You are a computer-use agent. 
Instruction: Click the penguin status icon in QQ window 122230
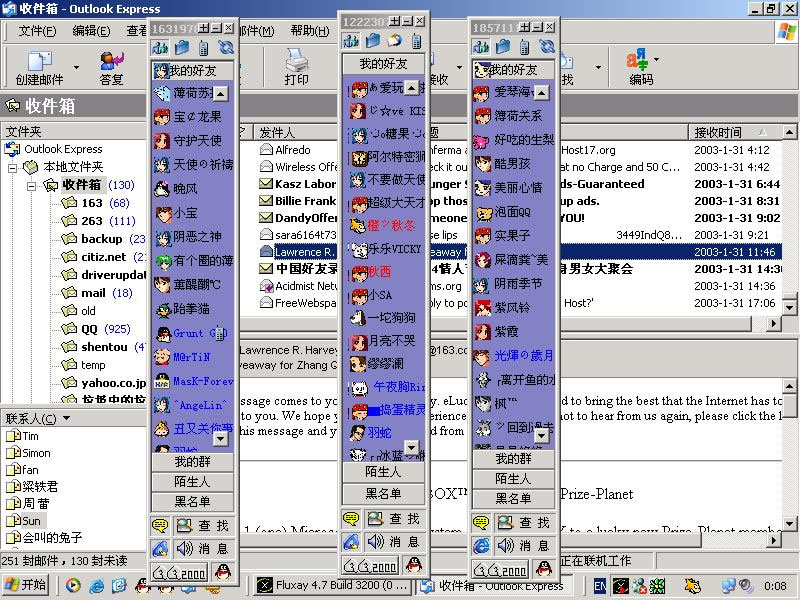[414, 565]
